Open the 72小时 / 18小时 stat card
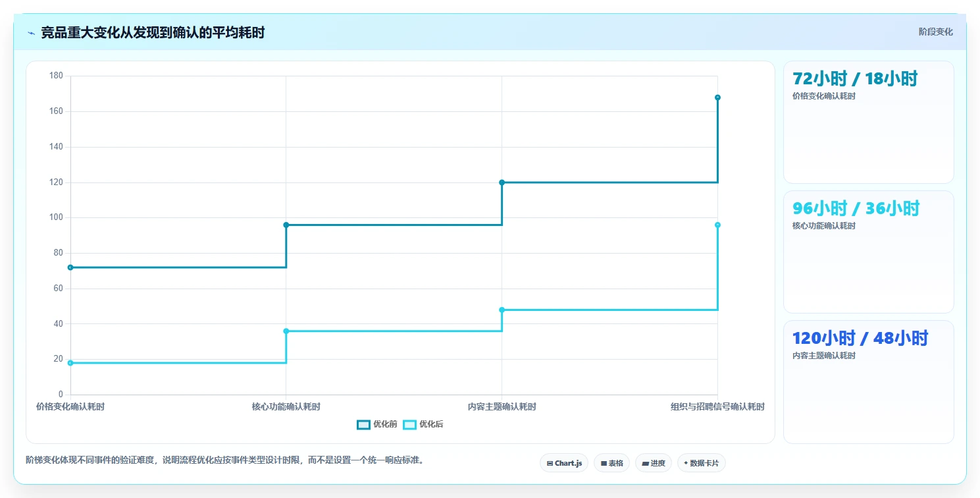This screenshot has height=498, width=980. [868, 122]
